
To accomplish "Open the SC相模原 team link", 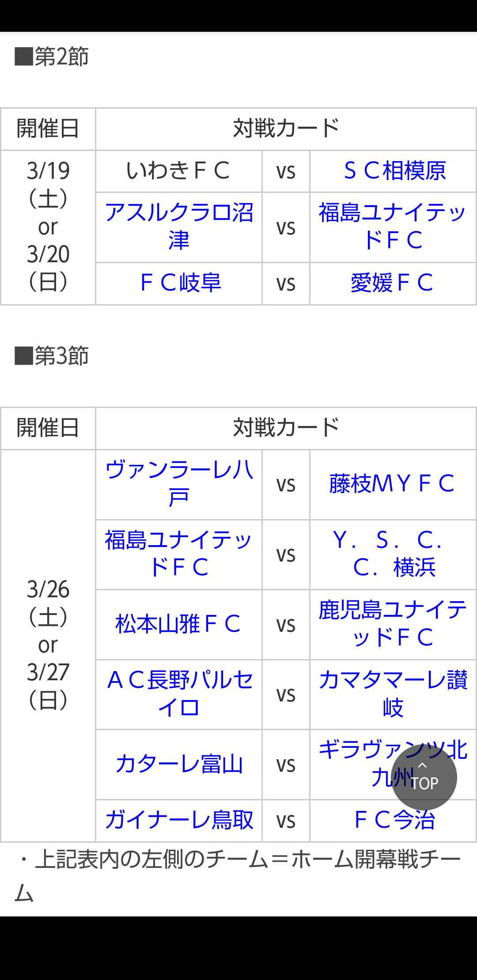I will [394, 171].
